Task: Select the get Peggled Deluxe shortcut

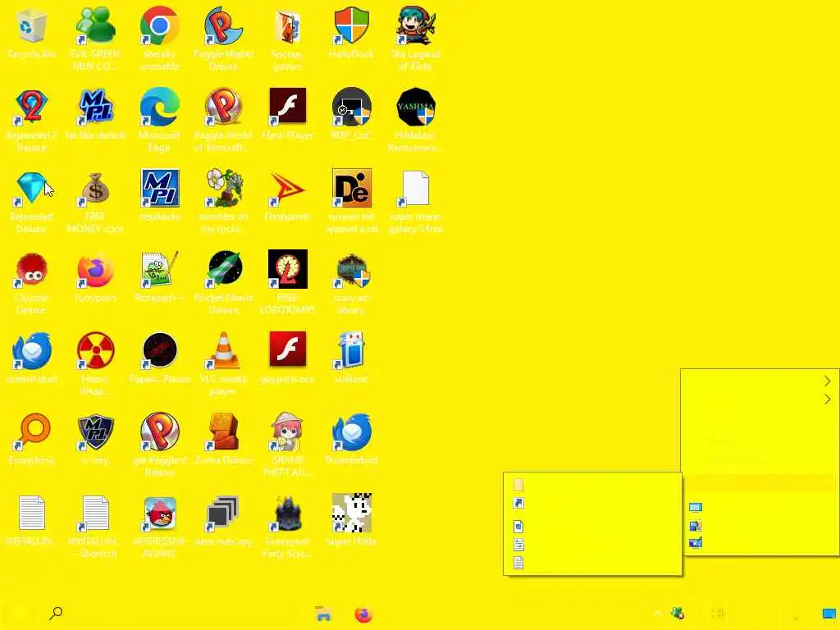Action: pos(160,431)
